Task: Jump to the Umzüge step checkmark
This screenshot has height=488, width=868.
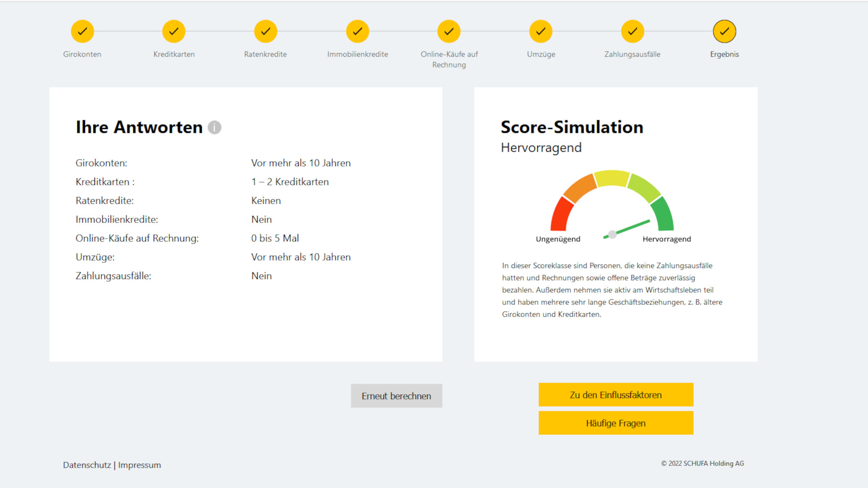Action: [x=541, y=31]
